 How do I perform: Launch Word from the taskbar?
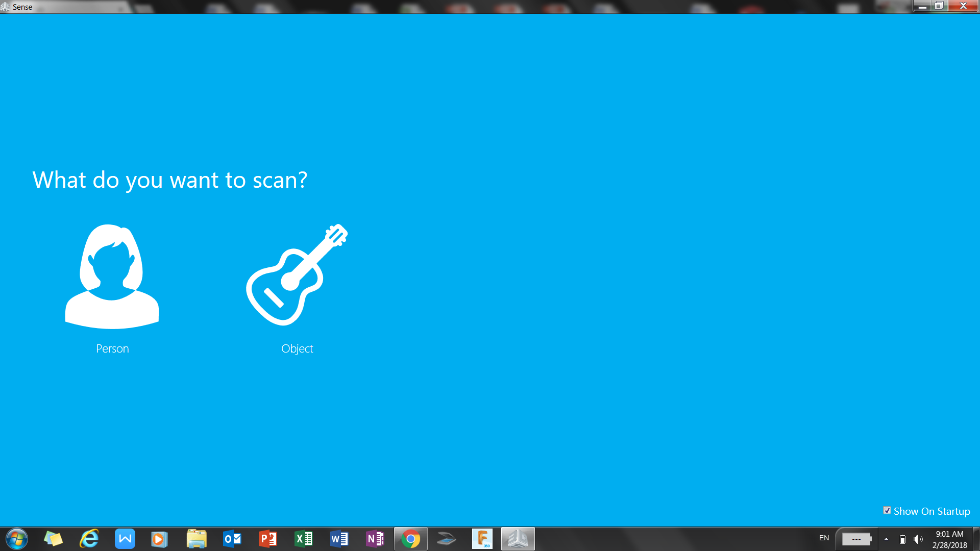pyautogui.click(x=339, y=539)
